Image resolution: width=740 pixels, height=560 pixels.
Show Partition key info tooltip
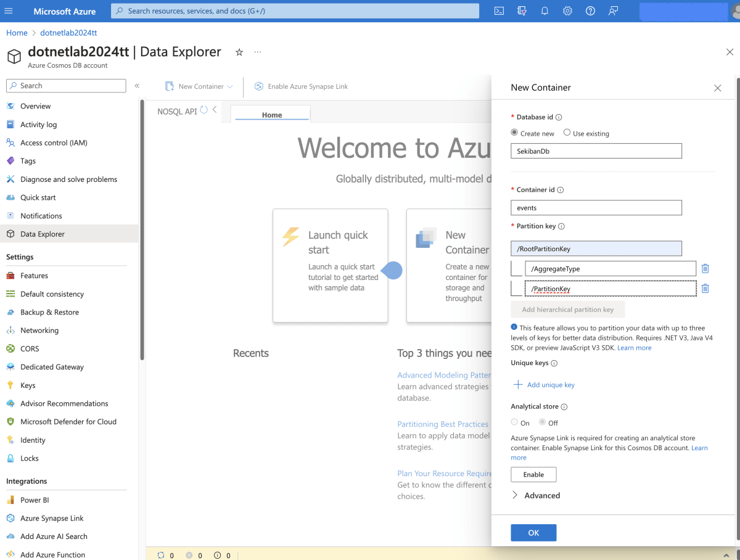click(x=561, y=226)
